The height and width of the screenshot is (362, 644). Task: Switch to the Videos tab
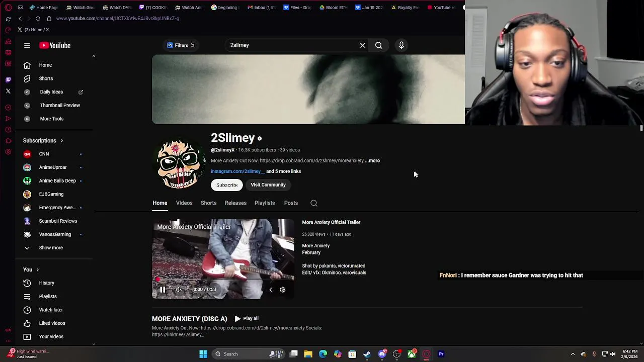coord(184,203)
